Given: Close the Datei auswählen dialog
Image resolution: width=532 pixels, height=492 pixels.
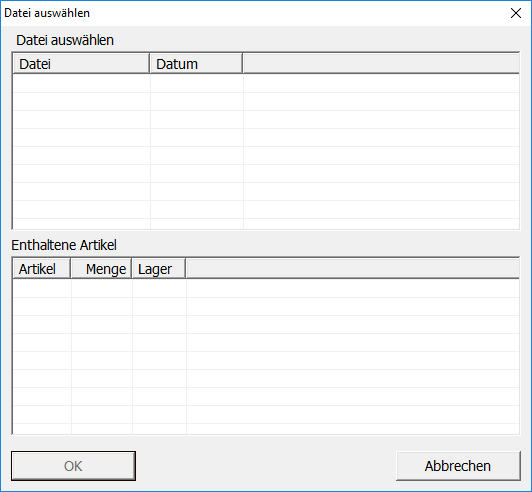Looking at the screenshot, I should click(x=516, y=13).
